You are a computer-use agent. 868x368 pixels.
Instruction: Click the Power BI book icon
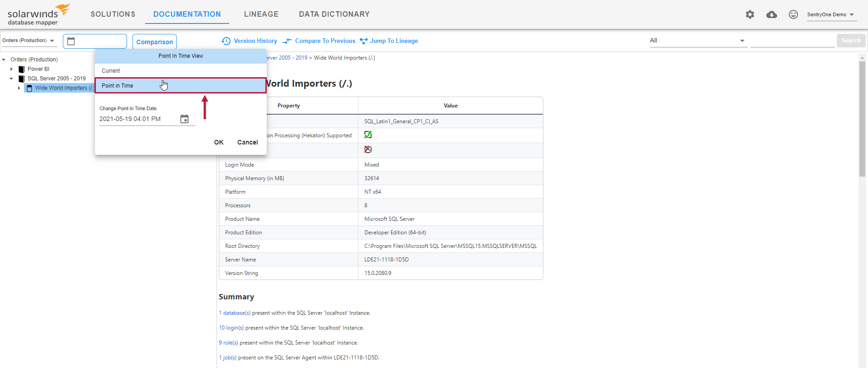click(x=22, y=69)
